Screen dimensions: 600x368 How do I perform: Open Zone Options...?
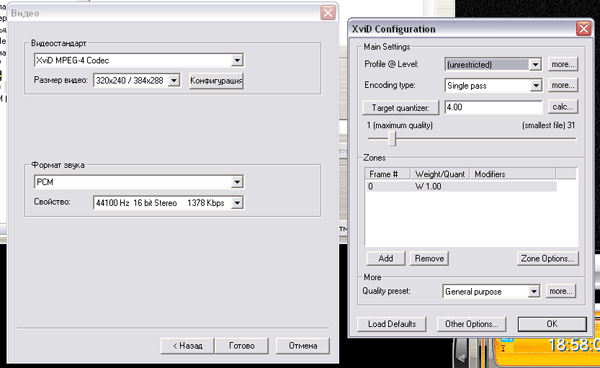548,259
